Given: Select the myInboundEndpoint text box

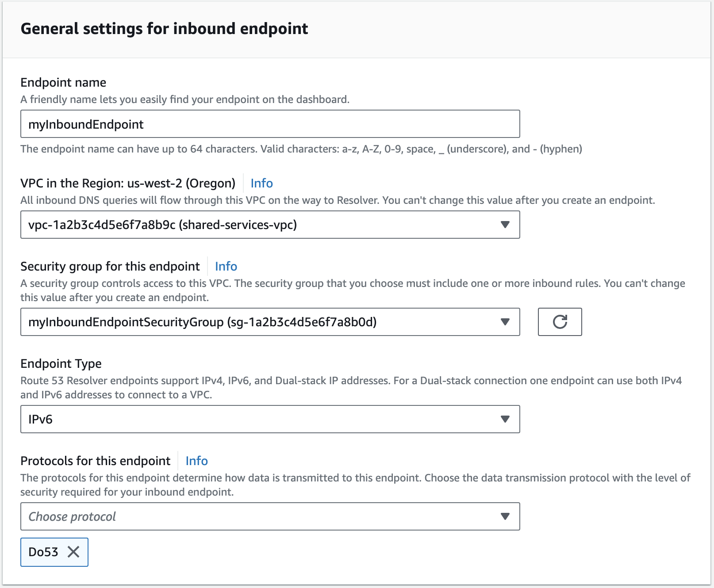Looking at the screenshot, I should (x=269, y=124).
